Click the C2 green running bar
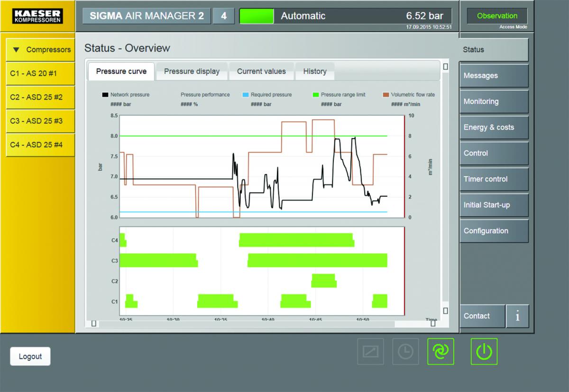The width and height of the screenshot is (569, 392). (324, 281)
